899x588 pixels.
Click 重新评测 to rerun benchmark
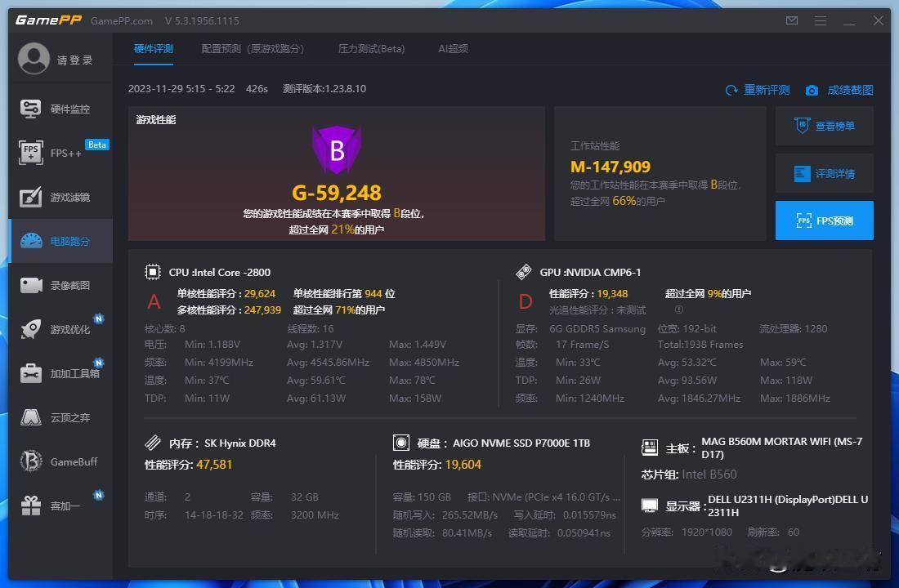pyautogui.click(x=758, y=90)
